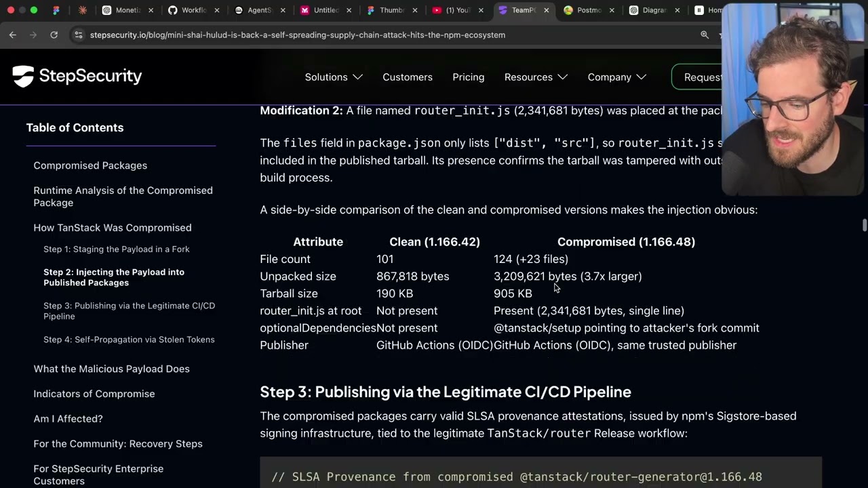Jump to Step 2: Injecting the Payload
Viewport: 868px width, 488px height.
(114, 277)
